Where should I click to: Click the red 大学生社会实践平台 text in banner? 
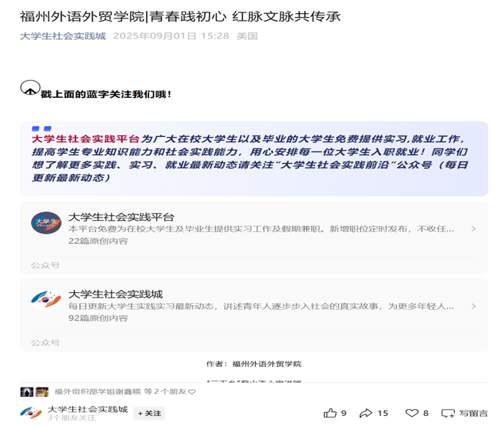(85, 139)
